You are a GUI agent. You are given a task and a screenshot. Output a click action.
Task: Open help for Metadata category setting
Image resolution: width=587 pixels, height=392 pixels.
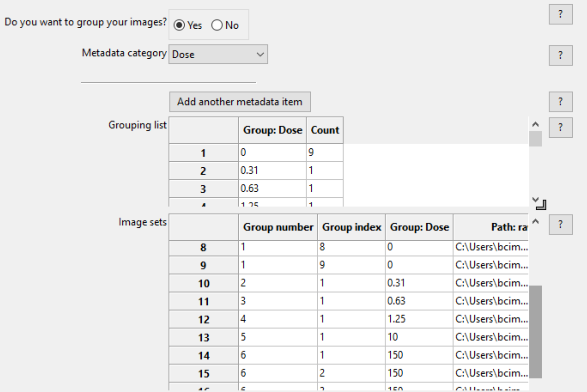click(560, 55)
